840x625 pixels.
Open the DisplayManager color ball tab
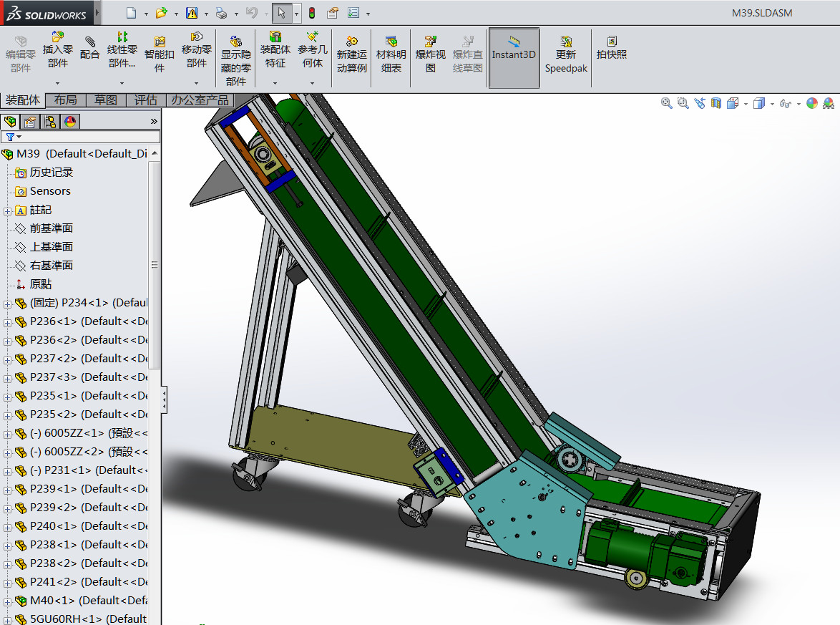coord(70,121)
